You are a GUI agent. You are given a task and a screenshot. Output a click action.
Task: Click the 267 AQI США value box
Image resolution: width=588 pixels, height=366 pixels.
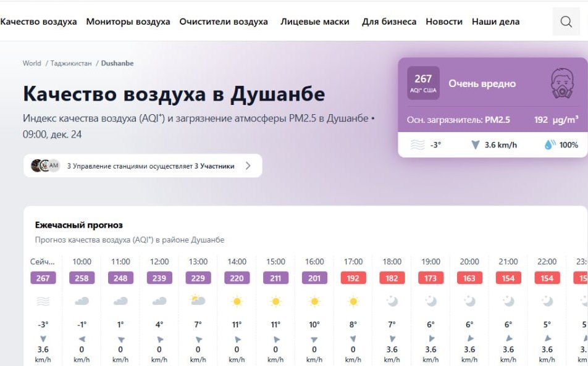coord(423,83)
